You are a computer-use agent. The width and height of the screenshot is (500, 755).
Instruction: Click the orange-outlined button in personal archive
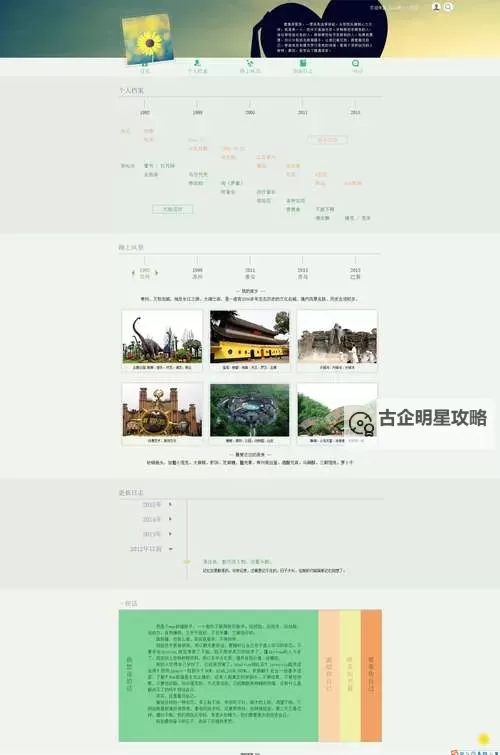(x=328, y=140)
